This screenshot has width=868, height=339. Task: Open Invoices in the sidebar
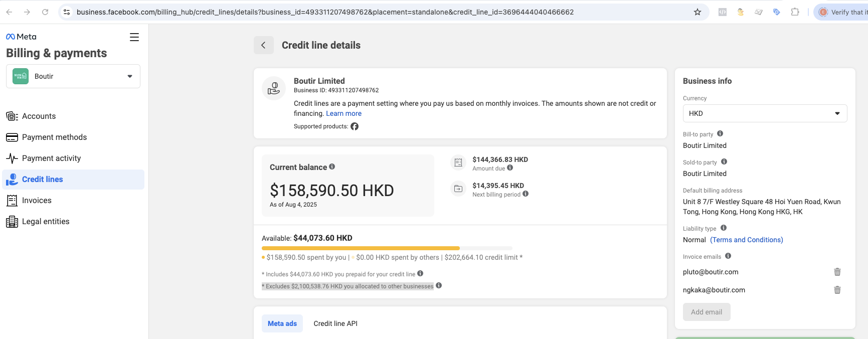(x=74, y=201)
